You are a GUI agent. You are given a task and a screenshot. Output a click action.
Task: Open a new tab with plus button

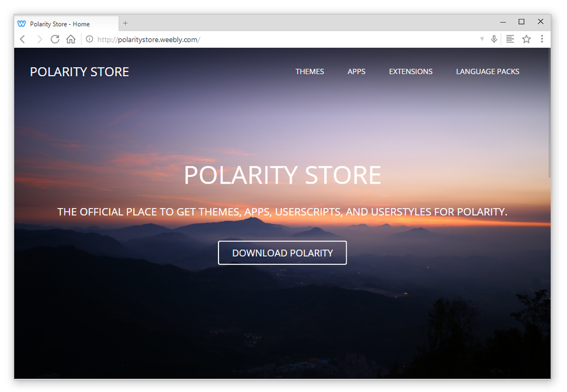click(x=125, y=23)
